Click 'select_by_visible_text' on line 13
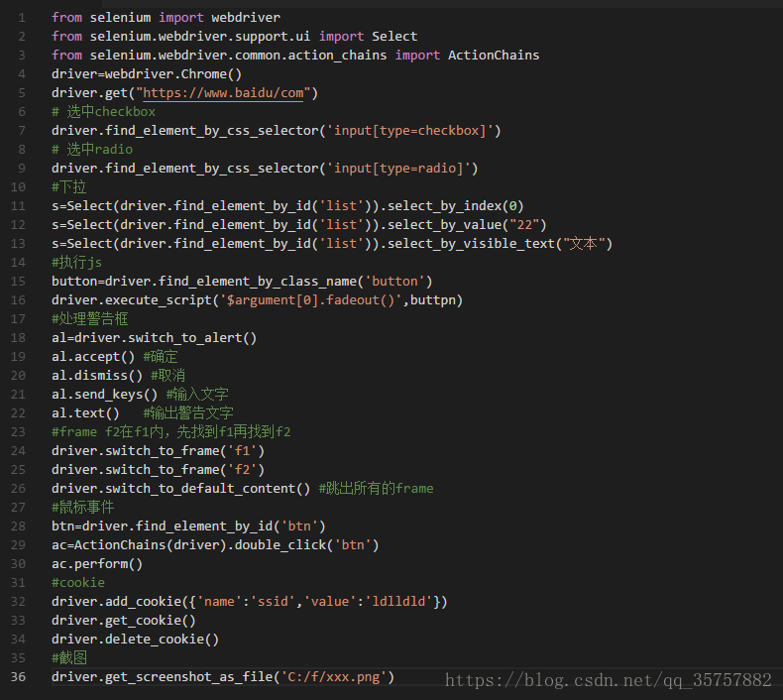 472,244
